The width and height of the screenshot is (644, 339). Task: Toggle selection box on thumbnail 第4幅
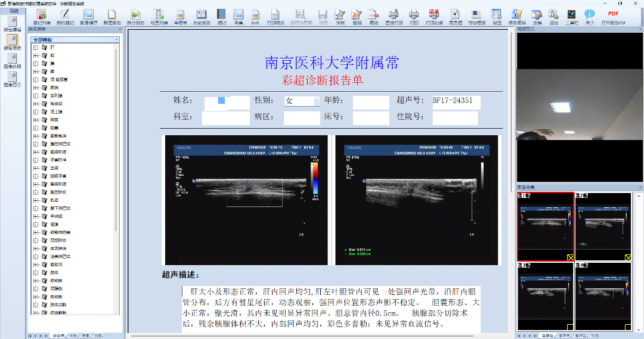point(628,327)
